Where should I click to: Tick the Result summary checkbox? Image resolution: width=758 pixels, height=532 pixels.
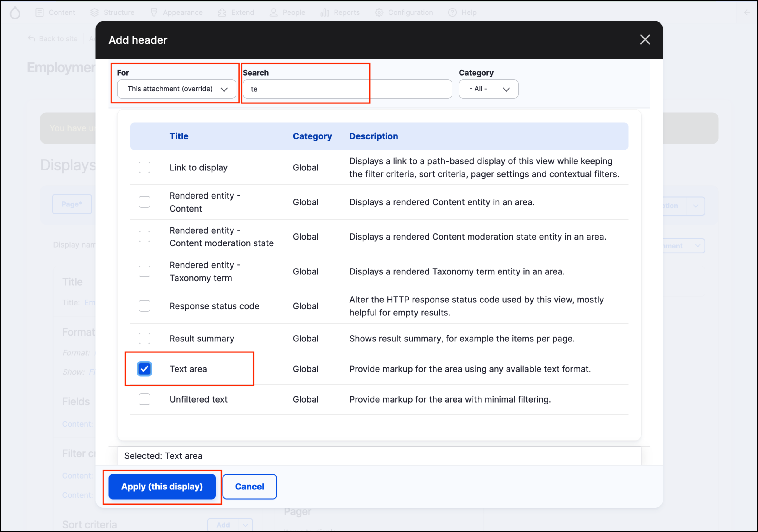pos(144,338)
